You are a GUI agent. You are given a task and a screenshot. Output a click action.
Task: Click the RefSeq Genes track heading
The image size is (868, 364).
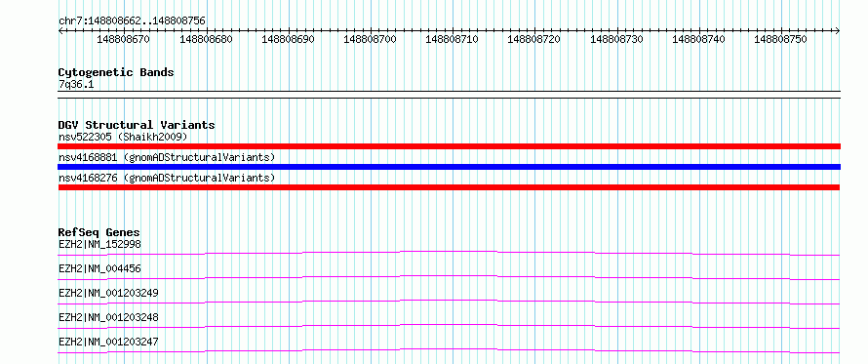[x=99, y=232]
